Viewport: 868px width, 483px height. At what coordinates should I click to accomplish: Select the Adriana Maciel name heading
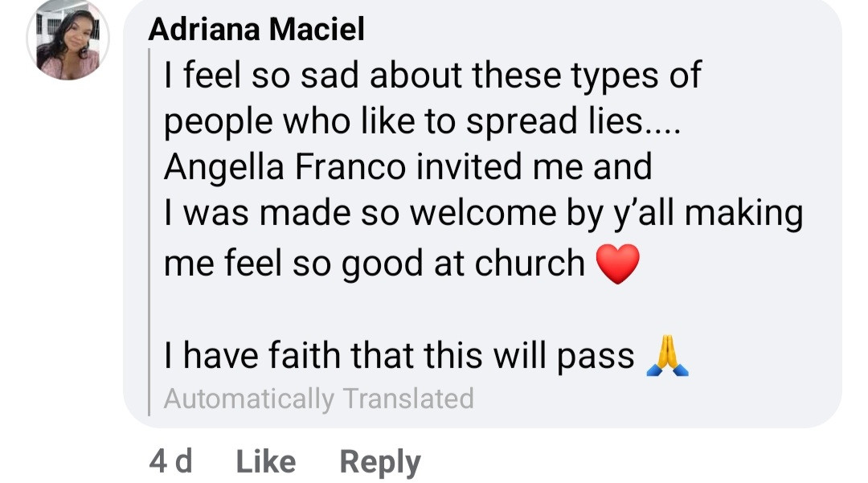[x=256, y=29]
